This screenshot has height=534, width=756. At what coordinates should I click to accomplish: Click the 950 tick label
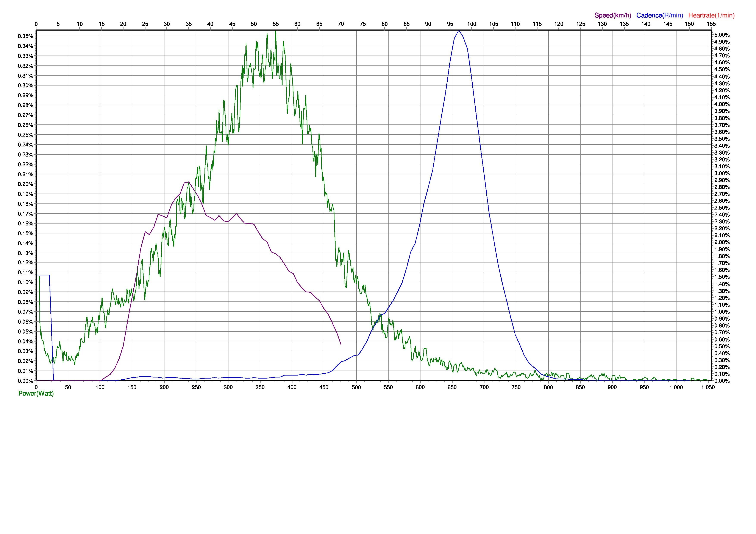(x=644, y=388)
